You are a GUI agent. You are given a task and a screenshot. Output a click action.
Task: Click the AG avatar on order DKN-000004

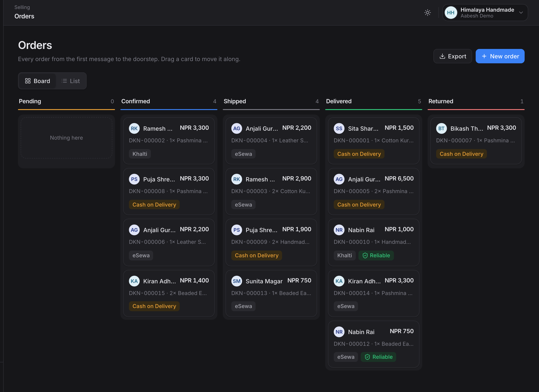(237, 128)
